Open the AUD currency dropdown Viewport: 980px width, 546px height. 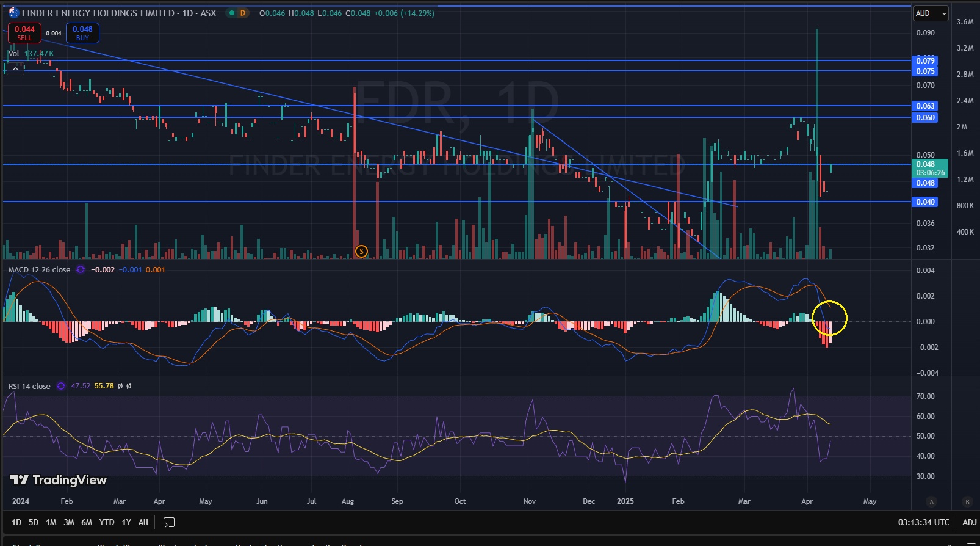[931, 13]
